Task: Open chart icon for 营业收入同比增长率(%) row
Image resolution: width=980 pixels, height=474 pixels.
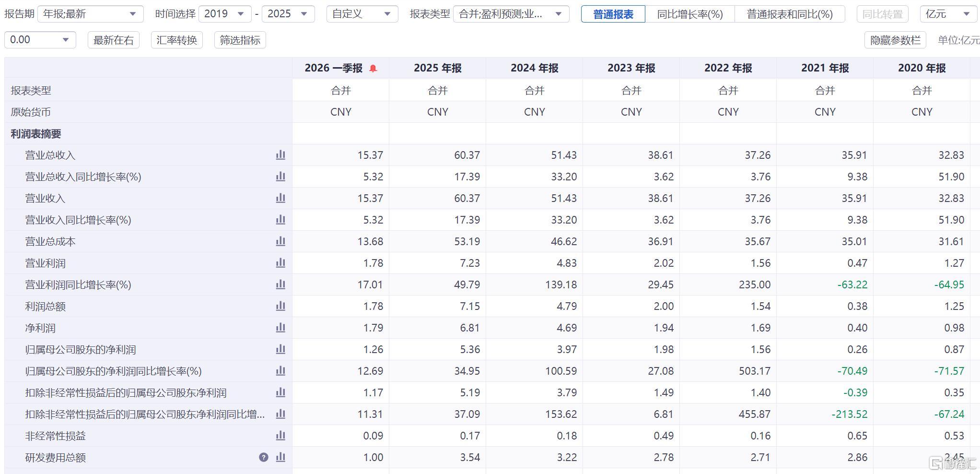Action: tap(280, 220)
